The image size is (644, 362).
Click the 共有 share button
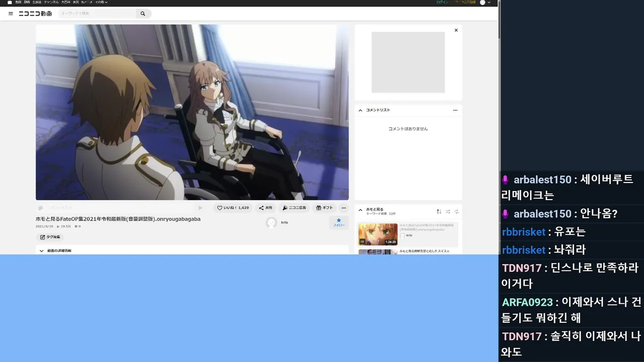pos(266,208)
